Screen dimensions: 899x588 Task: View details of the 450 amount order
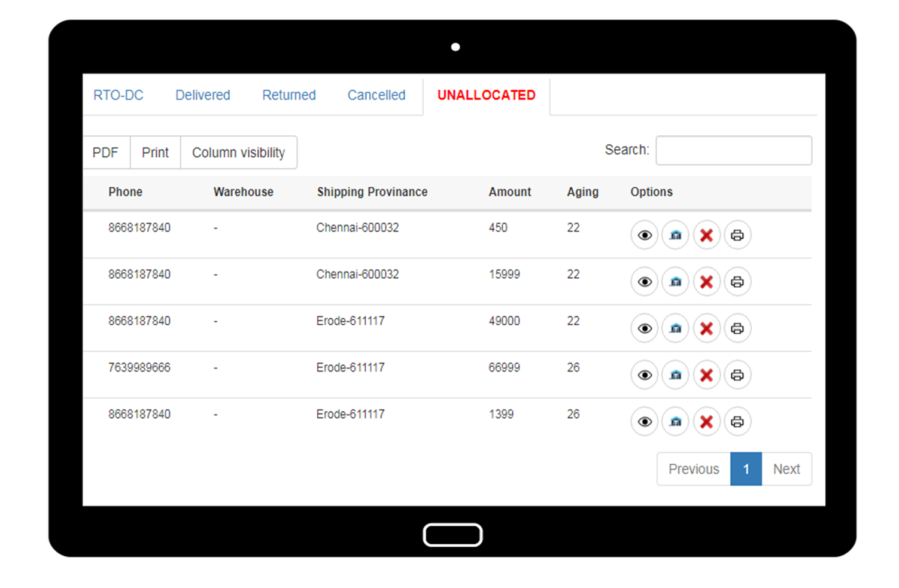644,235
